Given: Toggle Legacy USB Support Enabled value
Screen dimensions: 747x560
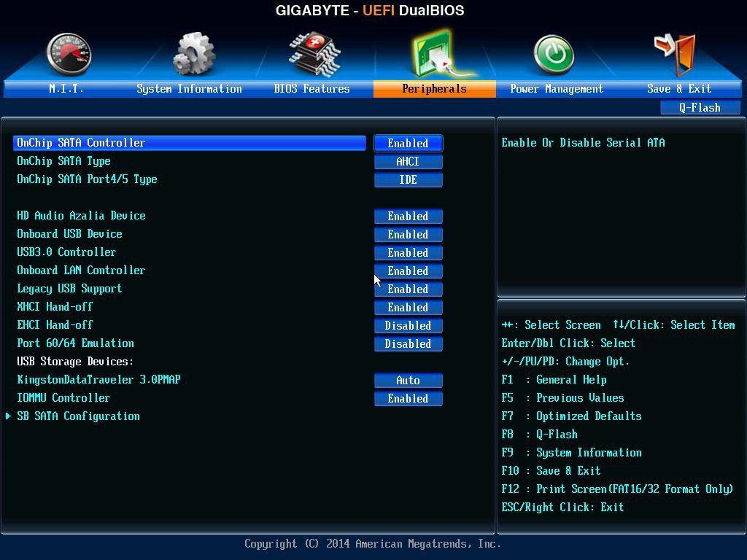Looking at the screenshot, I should 409,289.
